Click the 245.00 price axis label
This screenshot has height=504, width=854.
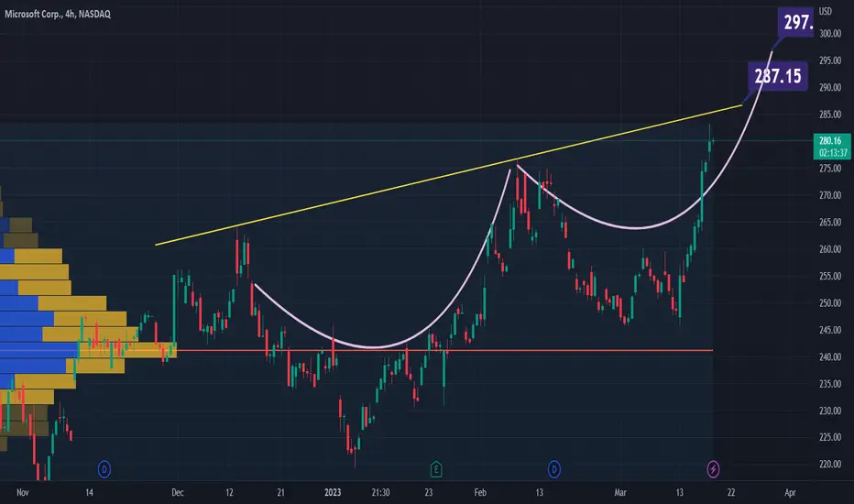(x=830, y=330)
